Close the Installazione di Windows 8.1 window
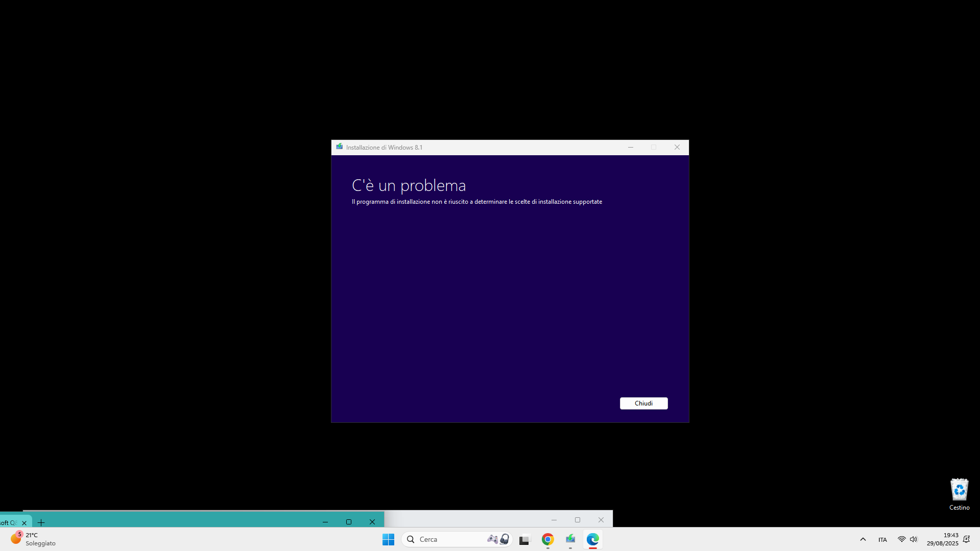This screenshot has height=551, width=980. [677, 147]
